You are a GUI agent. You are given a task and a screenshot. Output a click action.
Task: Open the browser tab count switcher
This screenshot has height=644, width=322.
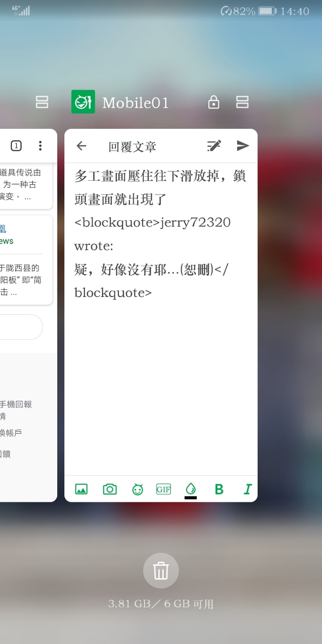[x=16, y=146]
